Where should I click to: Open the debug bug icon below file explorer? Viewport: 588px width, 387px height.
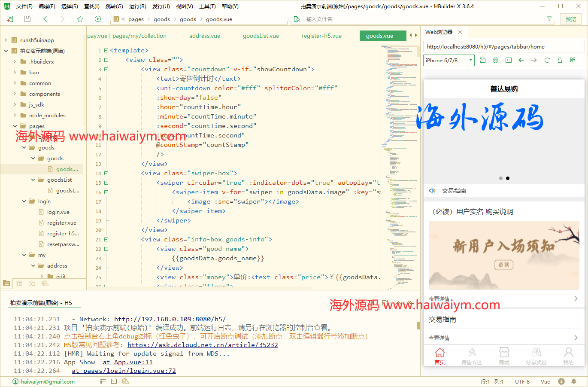tap(19, 283)
